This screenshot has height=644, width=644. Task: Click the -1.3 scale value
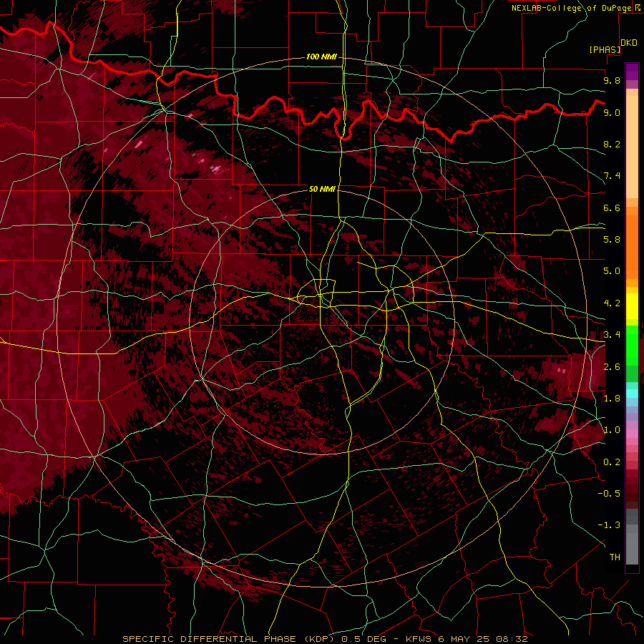[609, 525]
